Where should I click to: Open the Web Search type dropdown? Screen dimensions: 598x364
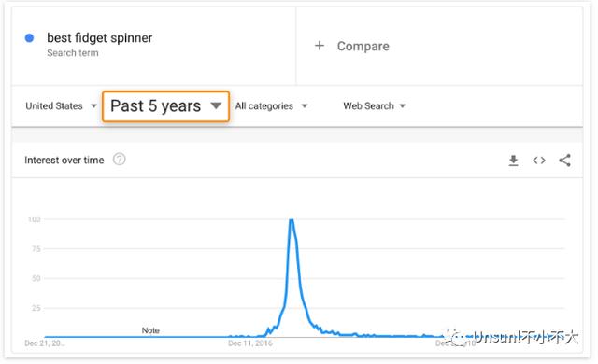click(374, 105)
